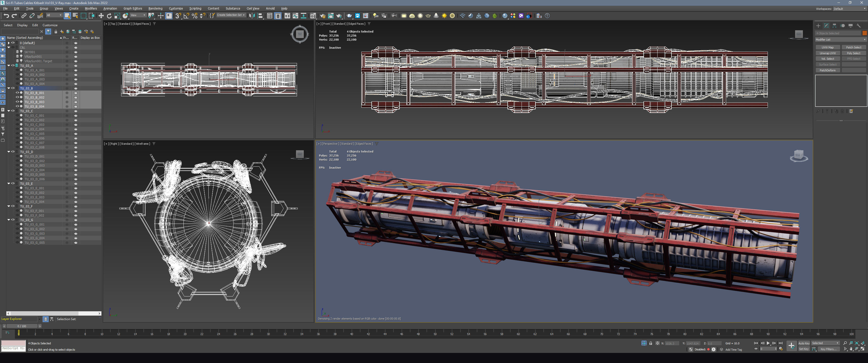This screenshot has width=868, height=363.
Task: Click the Help question mark toolbar icon
Action: click(547, 16)
